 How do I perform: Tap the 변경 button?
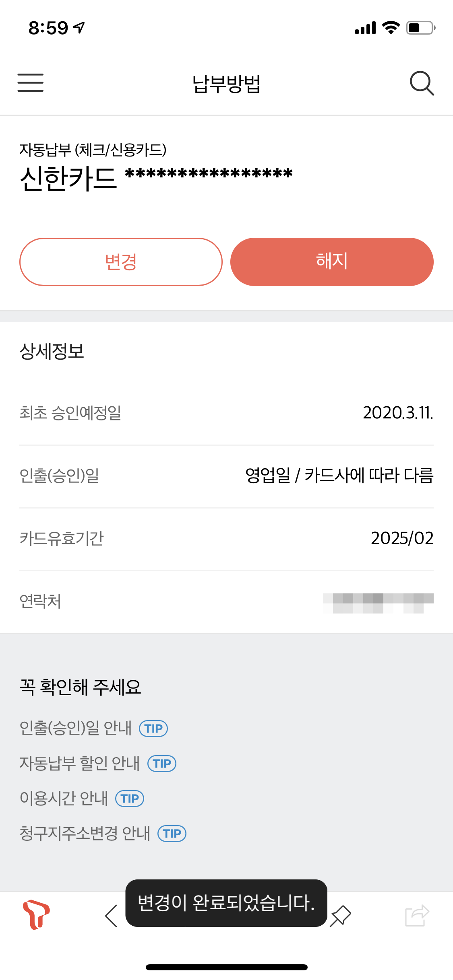tap(121, 262)
